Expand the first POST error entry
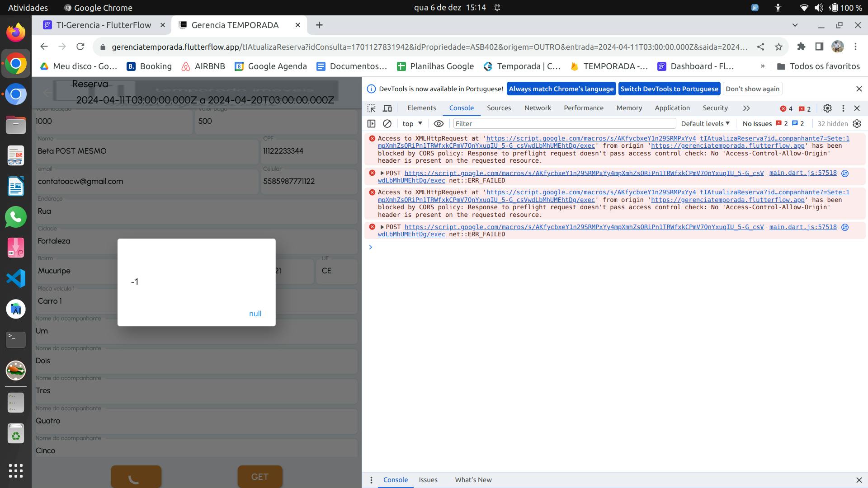The height and width of the screenshot is (488, 868). click(382, 173)
